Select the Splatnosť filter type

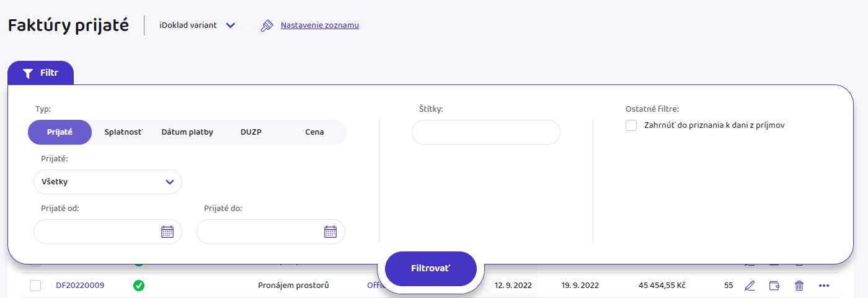pyautogui.click(x=123, y=132)
